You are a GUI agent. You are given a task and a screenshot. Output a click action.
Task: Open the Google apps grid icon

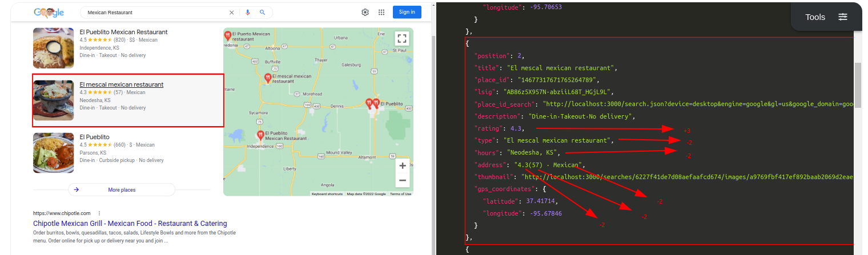coord(381,12)
